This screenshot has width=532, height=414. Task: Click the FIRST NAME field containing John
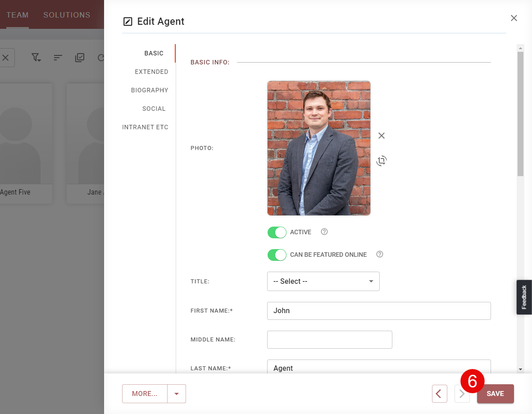coord(379,311)
